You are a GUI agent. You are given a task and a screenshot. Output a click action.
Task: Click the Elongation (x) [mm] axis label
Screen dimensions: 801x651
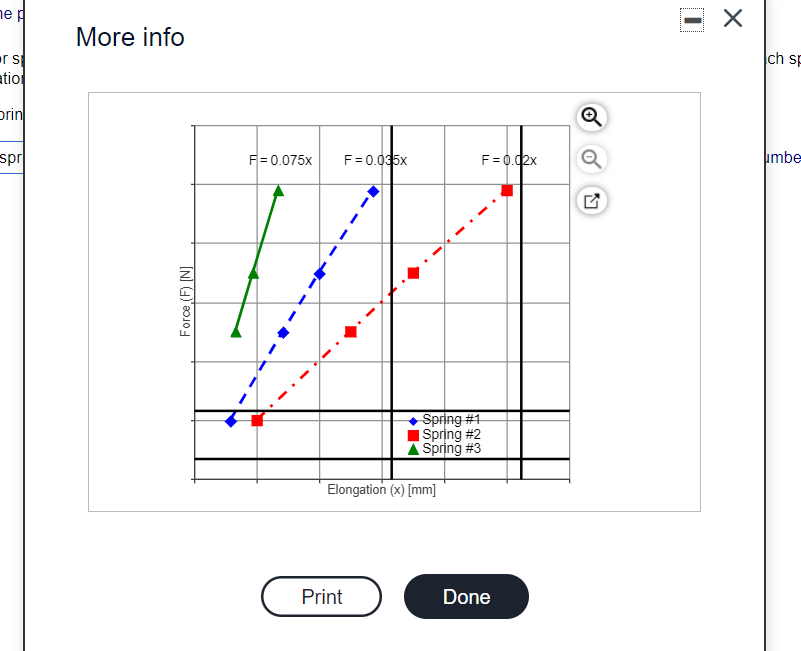pos(381,489)
